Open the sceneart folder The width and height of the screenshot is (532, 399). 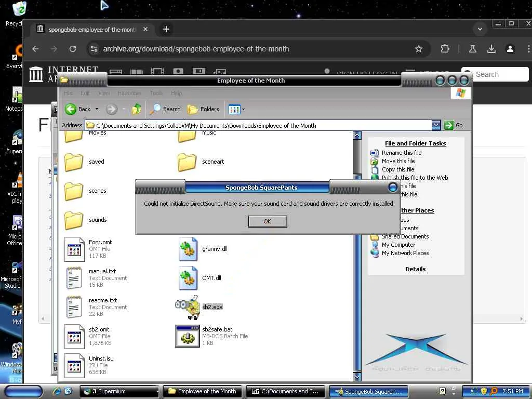(x=187, y=162)
